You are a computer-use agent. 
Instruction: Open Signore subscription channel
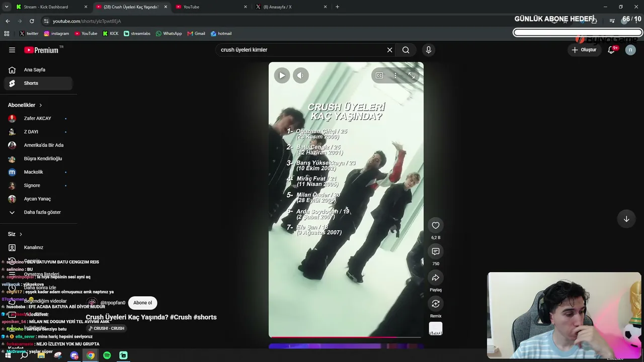(x=38, y=186)
